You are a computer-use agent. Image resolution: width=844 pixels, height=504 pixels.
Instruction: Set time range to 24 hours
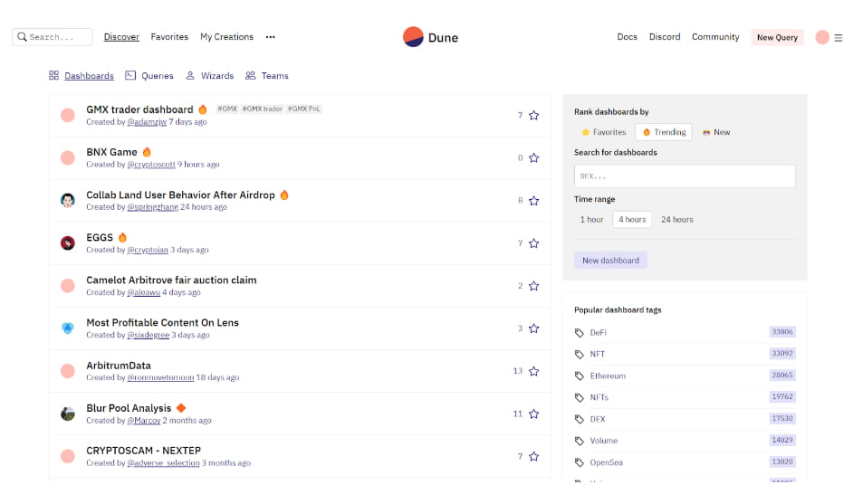tap(677, 220)
